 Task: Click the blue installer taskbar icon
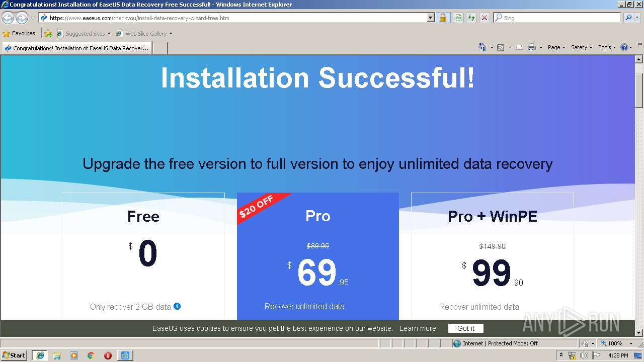tap(125, 355)
